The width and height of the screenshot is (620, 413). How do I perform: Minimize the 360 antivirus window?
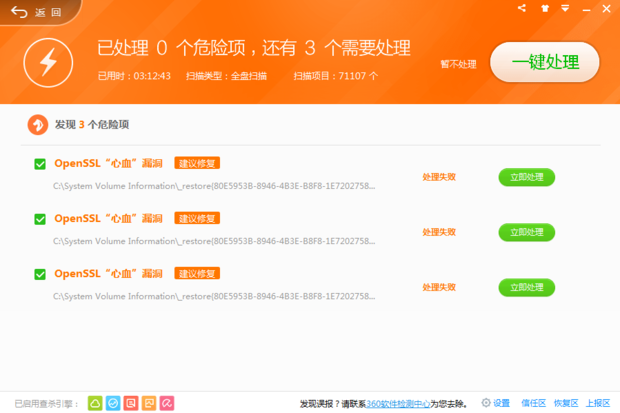click(586, 9)
